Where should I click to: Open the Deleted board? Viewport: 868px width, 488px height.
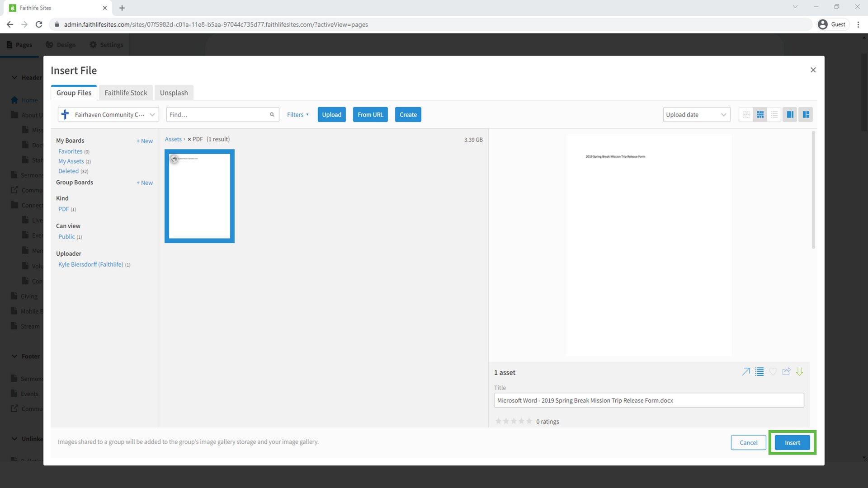(68, 171)
